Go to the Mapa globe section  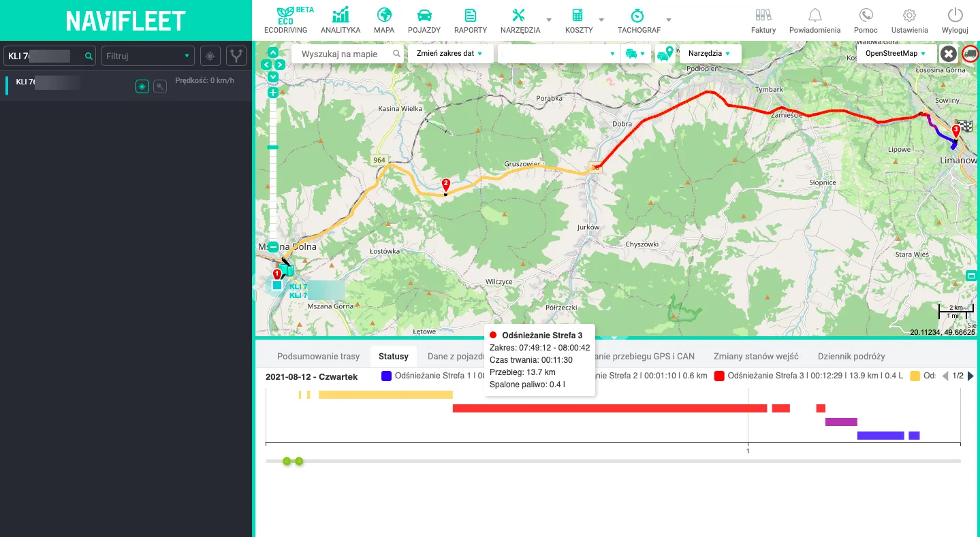click(384, 20)
